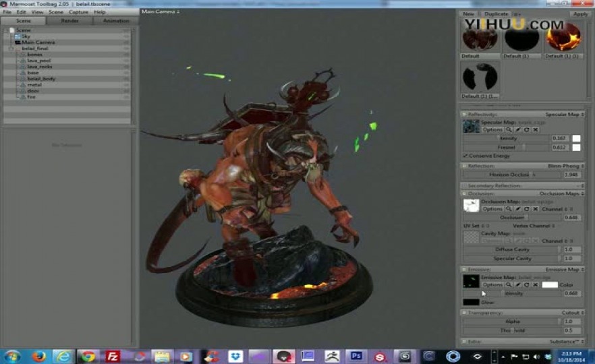The width and height of the screenshot is (595, 364).
Task: Toggle visibility of the Main Camera
Action: pyautogui.click(x=126, y=42)
